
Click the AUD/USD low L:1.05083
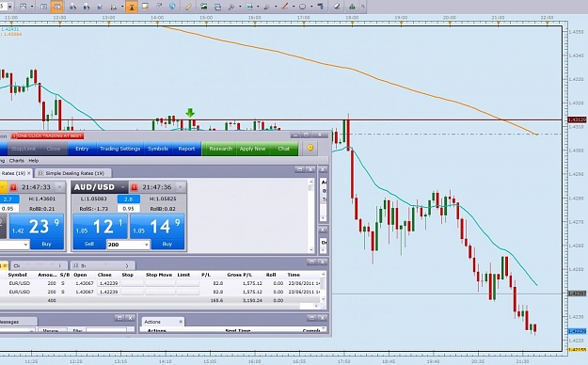94,198
